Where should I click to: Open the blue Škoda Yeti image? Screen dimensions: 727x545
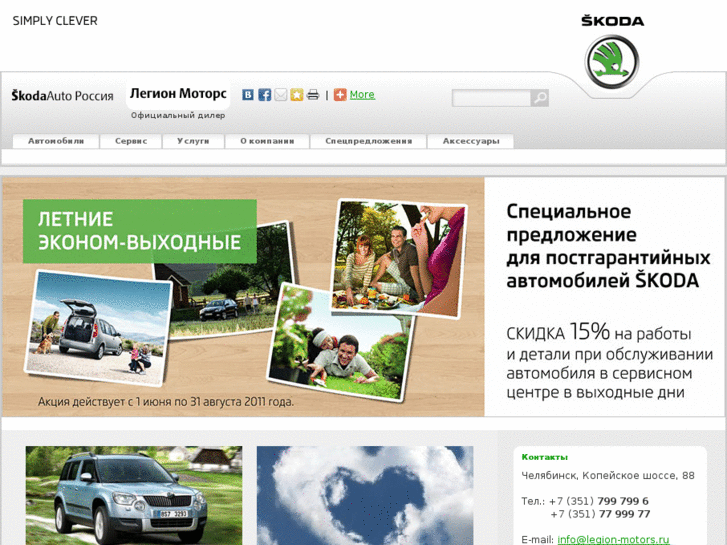(134, 495)
